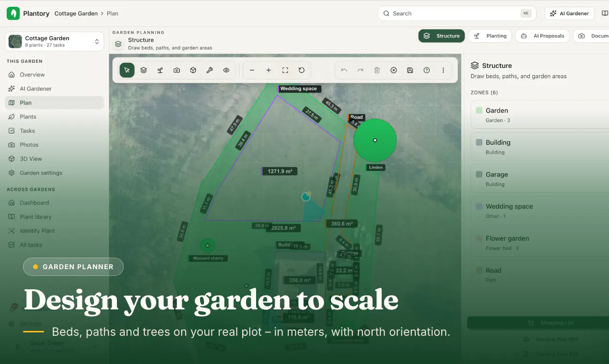The width and height of the screenshot is (609, 364).
Task: Expand the Cottage Garden selector
Action: [55, 41]
